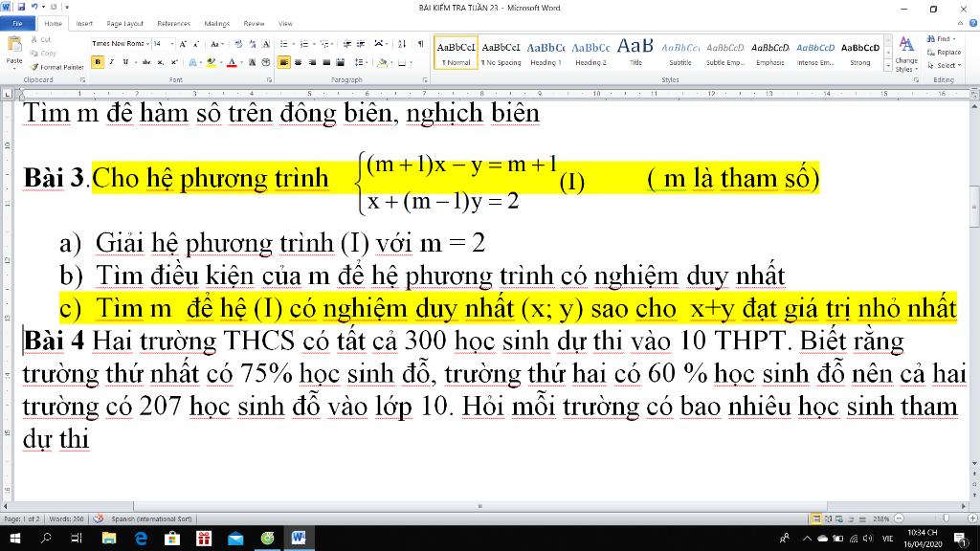This screenshot has width=980, height=551.
Task: Click the Enclose Characters icon
Action: [x=266, y=62]
